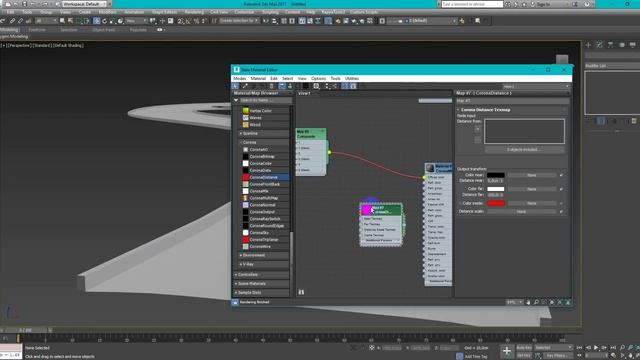Image resolution: width=640 pixels, height=360 pixels.
Task: Expand the Controllers group in browser
Action: [262, 275]
